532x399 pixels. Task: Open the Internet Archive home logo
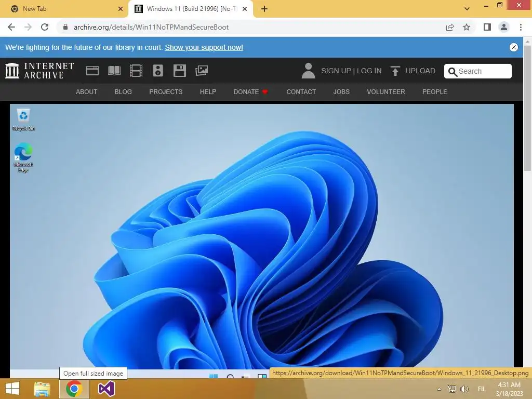[39, 71]
